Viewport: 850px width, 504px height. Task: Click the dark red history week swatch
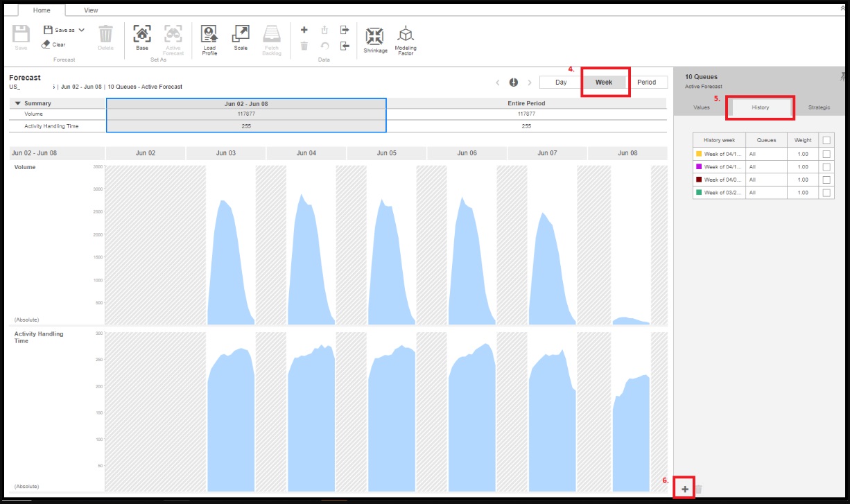coord(699,180)
